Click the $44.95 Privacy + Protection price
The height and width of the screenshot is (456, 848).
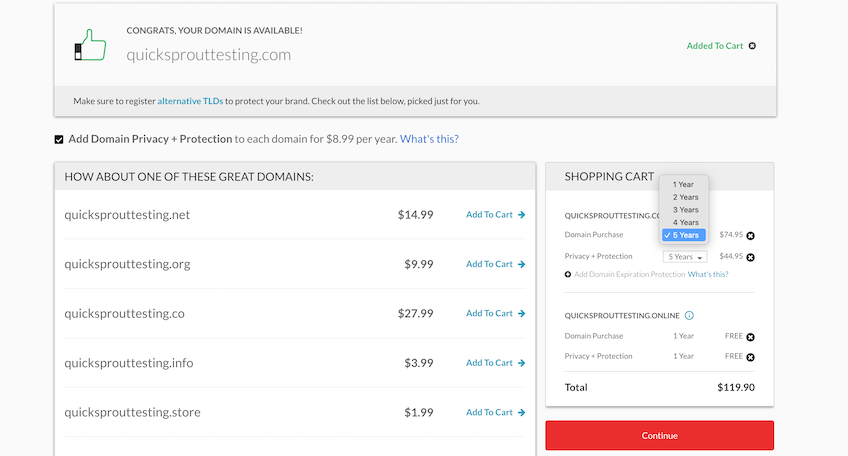[731, 256]
